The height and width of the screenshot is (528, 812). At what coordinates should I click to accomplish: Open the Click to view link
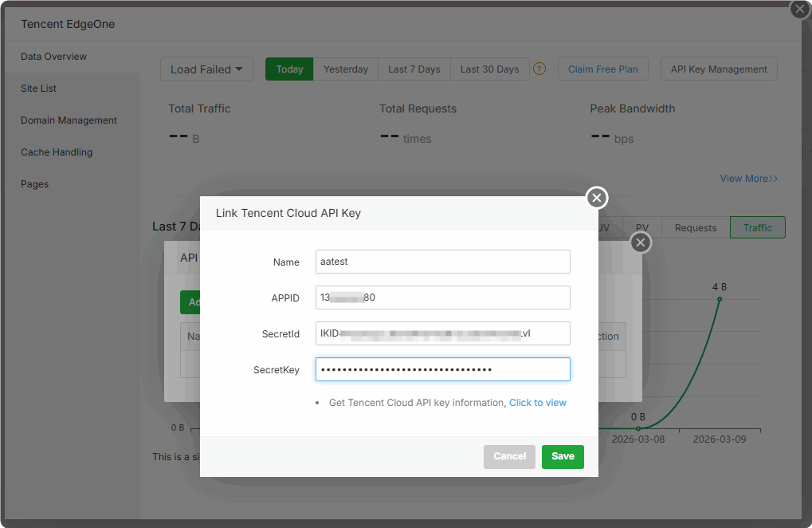[x=538, y=403]
